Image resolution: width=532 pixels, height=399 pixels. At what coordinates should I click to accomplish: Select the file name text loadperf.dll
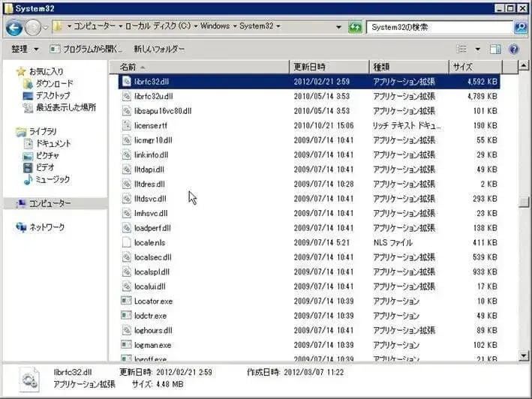click(x=152, y=228)
